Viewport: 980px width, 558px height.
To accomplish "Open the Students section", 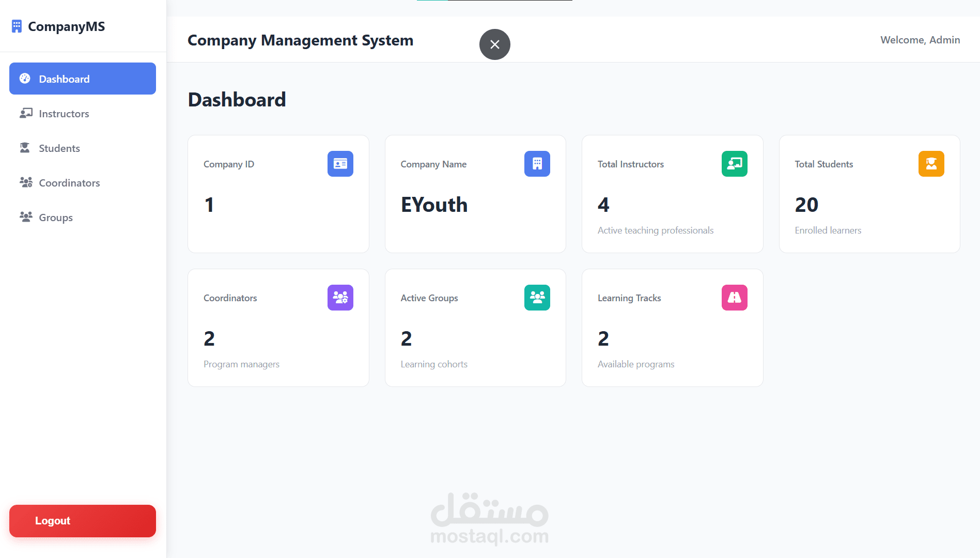I will (x=83, y=148).
